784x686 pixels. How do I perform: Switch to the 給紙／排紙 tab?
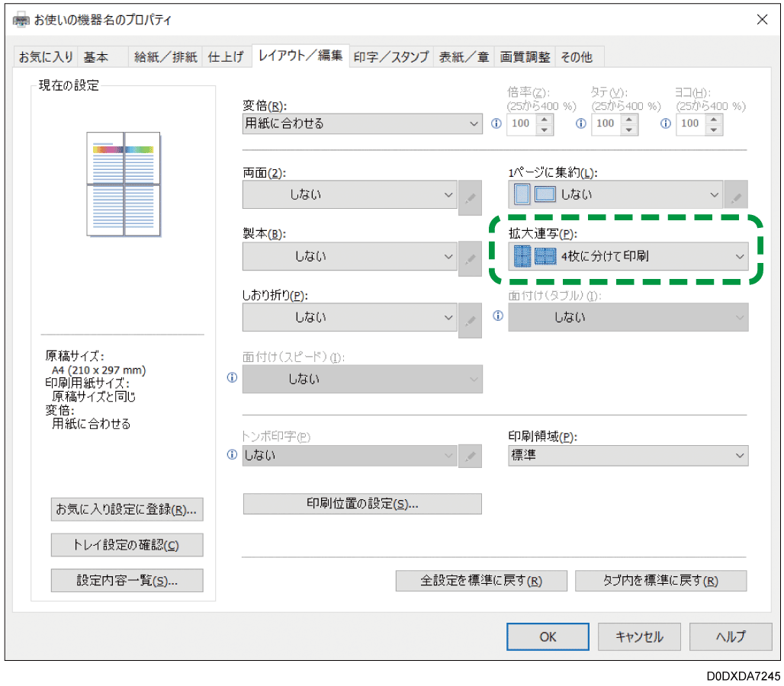(165, 56)
